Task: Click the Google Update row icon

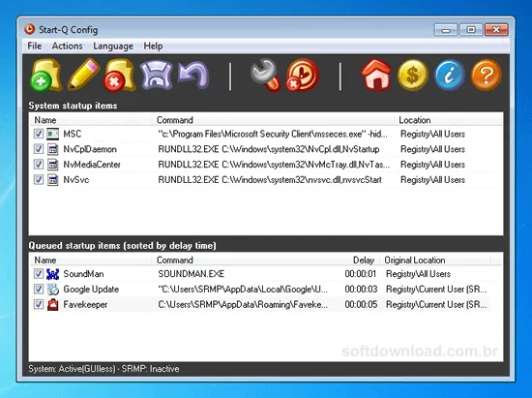Action: 52,289
